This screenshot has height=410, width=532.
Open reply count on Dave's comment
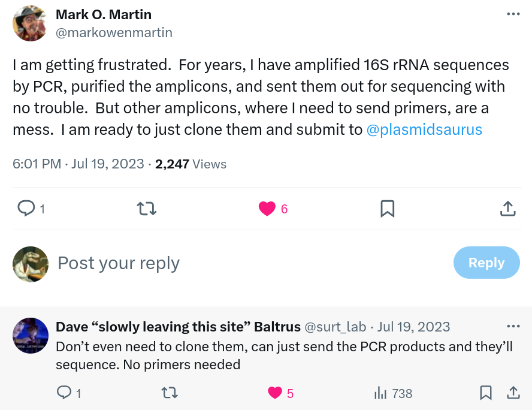point(65,393)
